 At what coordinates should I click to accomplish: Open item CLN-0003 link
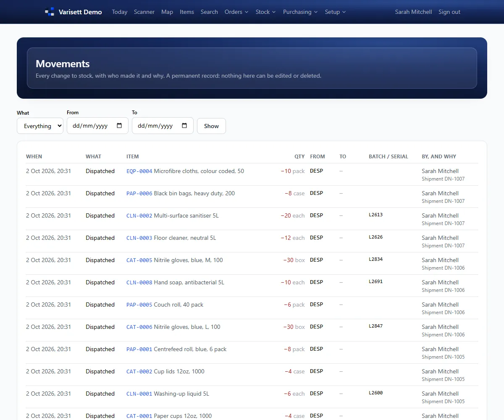click(139, 238)
